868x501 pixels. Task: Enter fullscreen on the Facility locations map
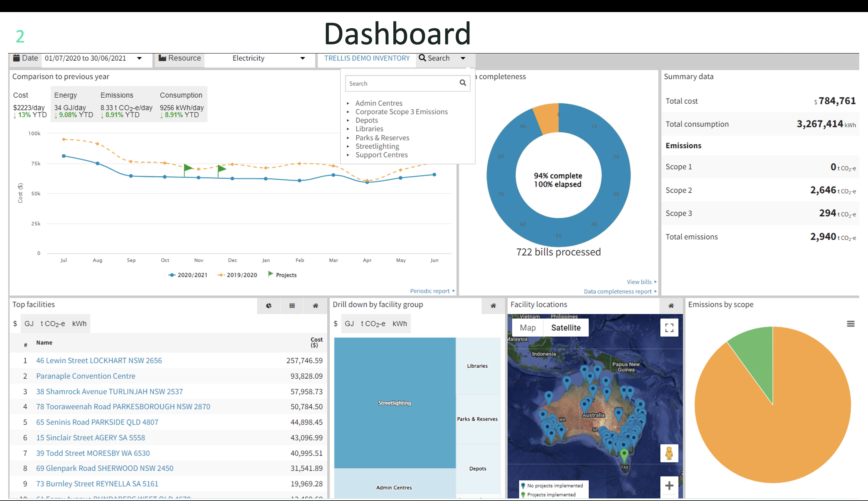pos(669,328)
